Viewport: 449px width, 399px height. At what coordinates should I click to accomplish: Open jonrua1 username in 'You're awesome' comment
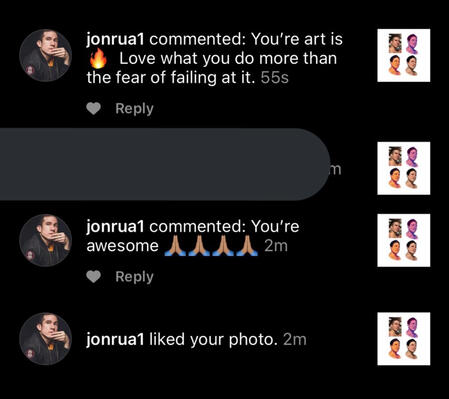115,227
